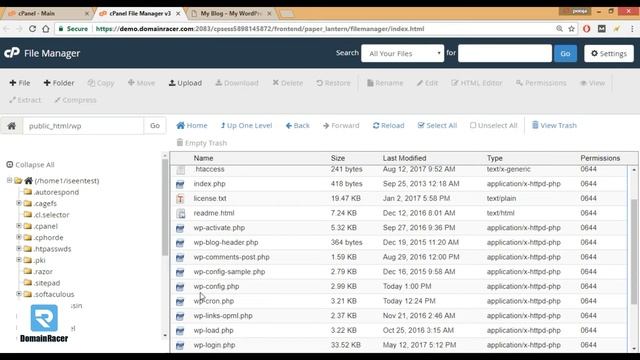Click the browser home icon

[x=46, y=29]
